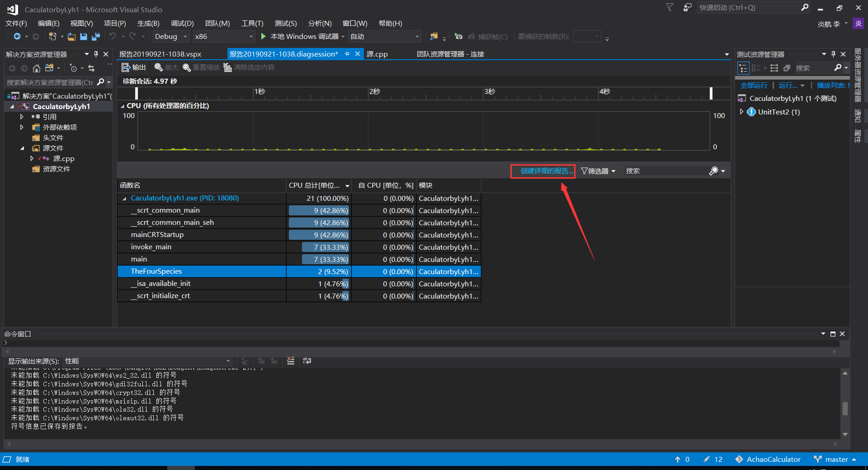Click the Clear All icon in Output window
Screen dimensions: 868x470
pyautogui.click(x=291, y=361)
